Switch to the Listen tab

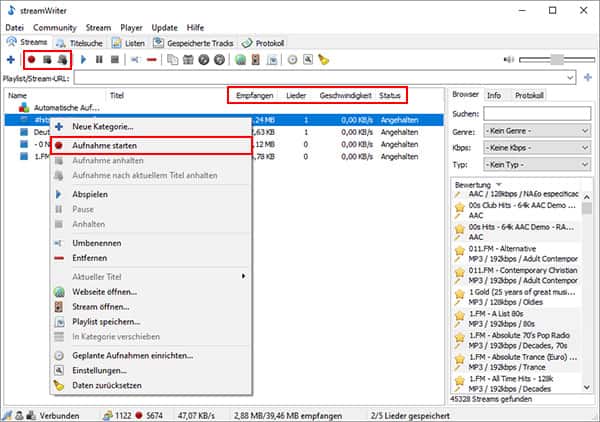[128, 43]
